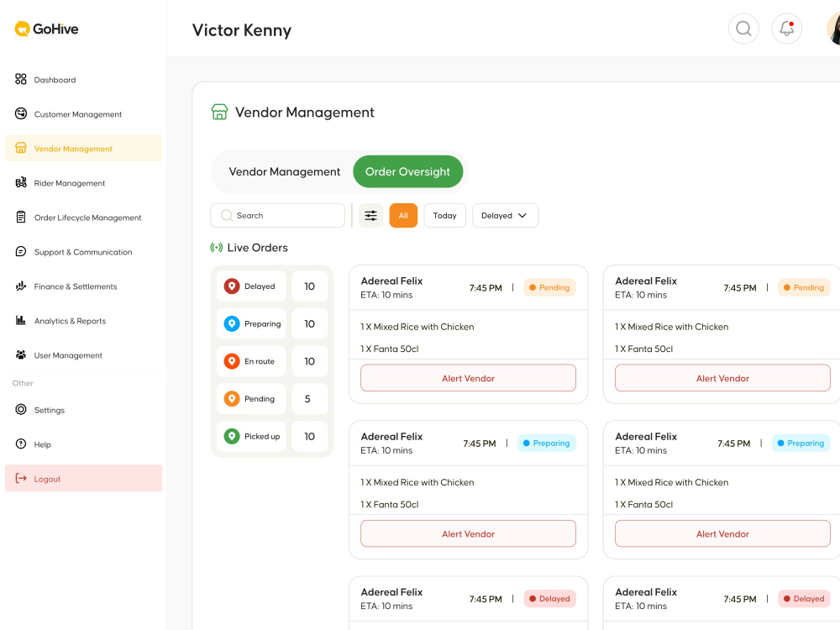840x630 pixels.
Task: Open search from the header magnifier icon
Action: click(743, 29)
